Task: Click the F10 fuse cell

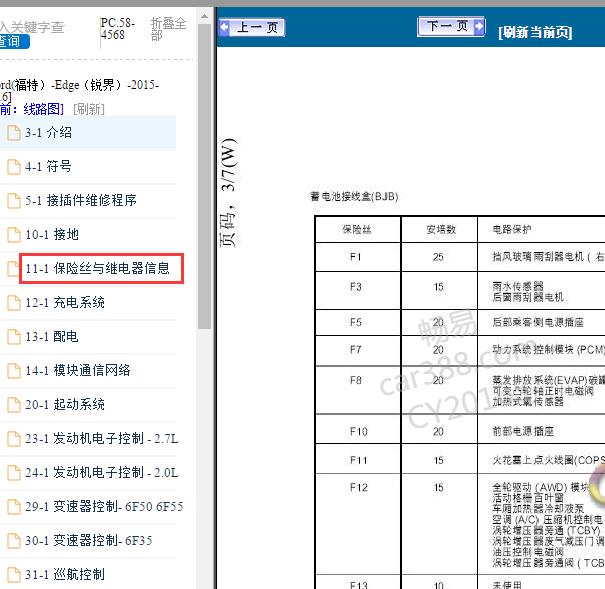Action: (x=358, y=431)
